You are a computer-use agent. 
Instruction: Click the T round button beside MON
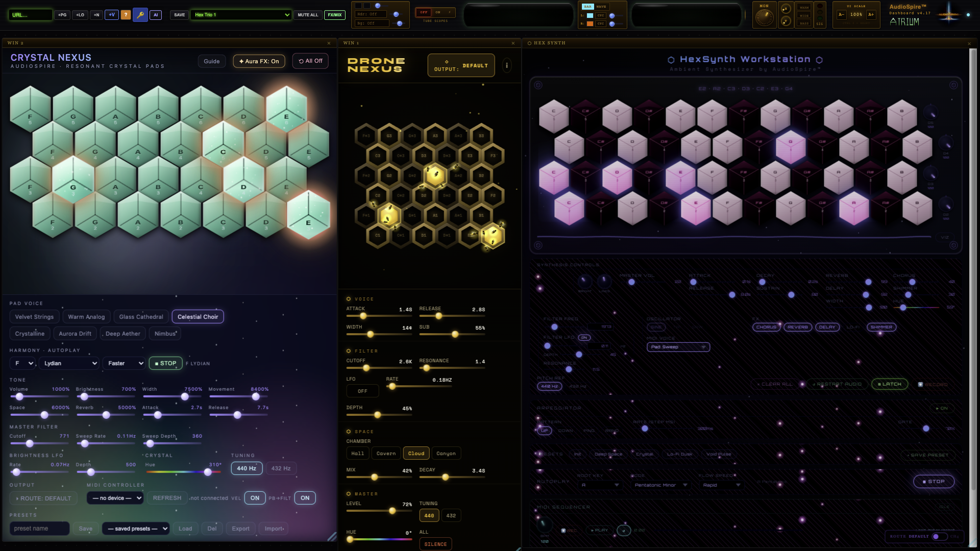tap(786, 21)
